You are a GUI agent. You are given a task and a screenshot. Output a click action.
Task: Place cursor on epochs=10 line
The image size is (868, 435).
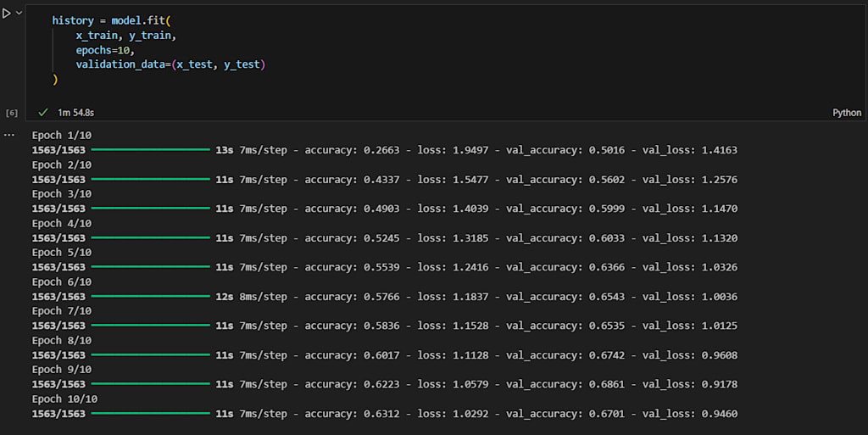pos(105,50)
